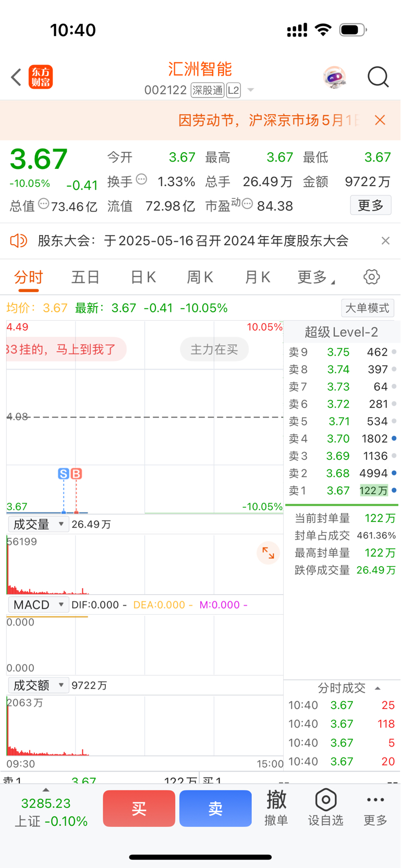Select 卖2 order row at 3.68
The width and height of the screenshot is (401, 868).
coord(343,473)
